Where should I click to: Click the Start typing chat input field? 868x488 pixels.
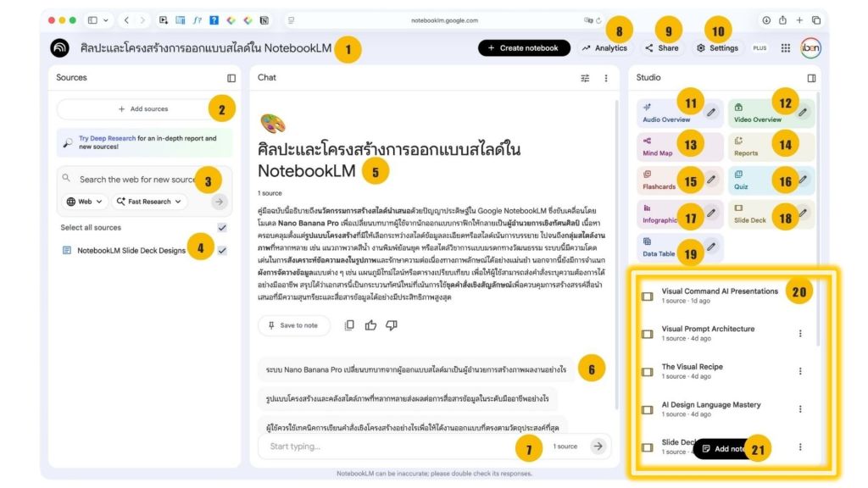381,445
